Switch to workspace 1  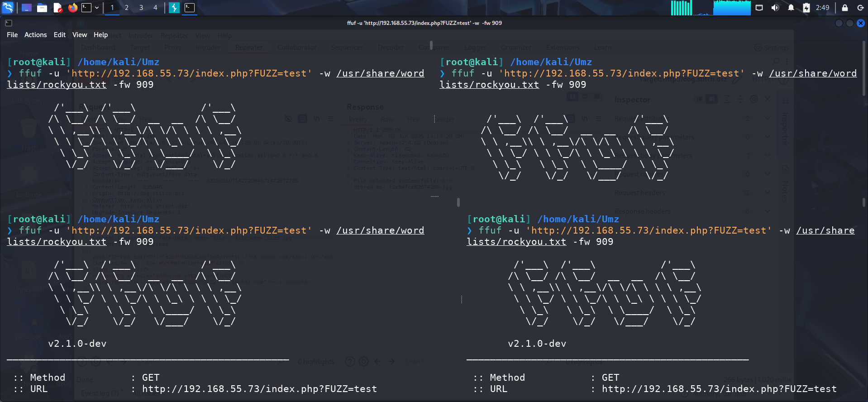click(x=112, y=8)
